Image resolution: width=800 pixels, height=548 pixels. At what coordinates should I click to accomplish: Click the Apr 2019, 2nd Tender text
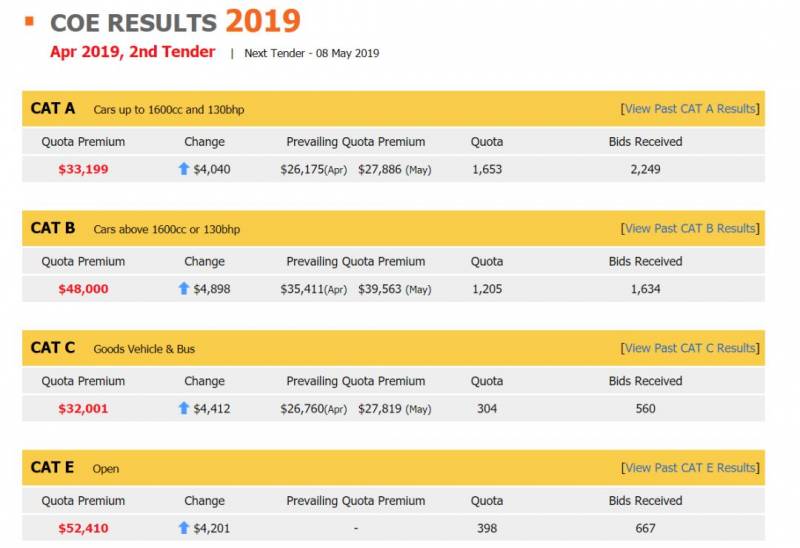[x=132, y=51]
